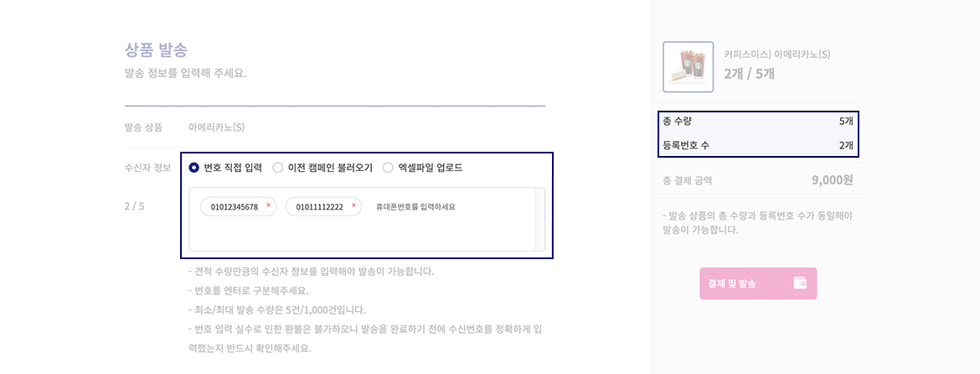Viewport: 980px width, 374px height.
Task: Open the 아메리카노 product thumbnail image
Action: [689, 67]
